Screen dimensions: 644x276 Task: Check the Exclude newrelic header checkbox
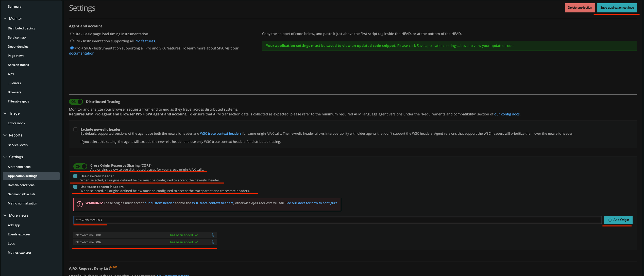coord(75,129)
